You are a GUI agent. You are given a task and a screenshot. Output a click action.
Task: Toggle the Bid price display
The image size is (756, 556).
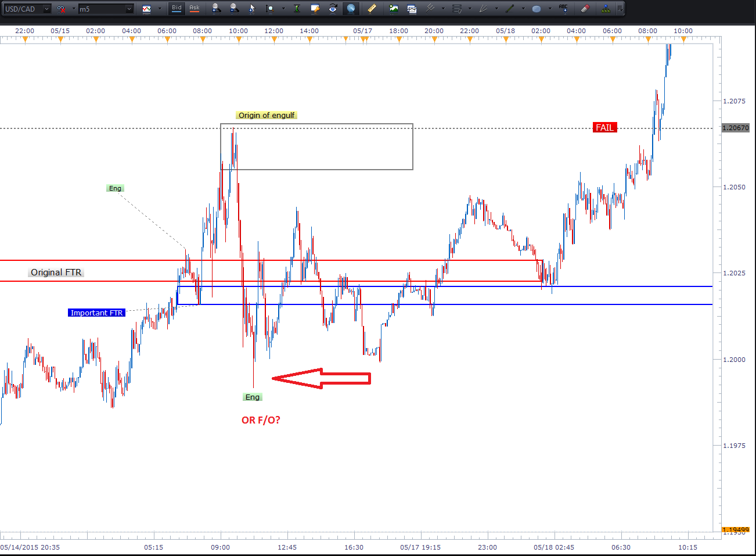click(x=177, y=8)
